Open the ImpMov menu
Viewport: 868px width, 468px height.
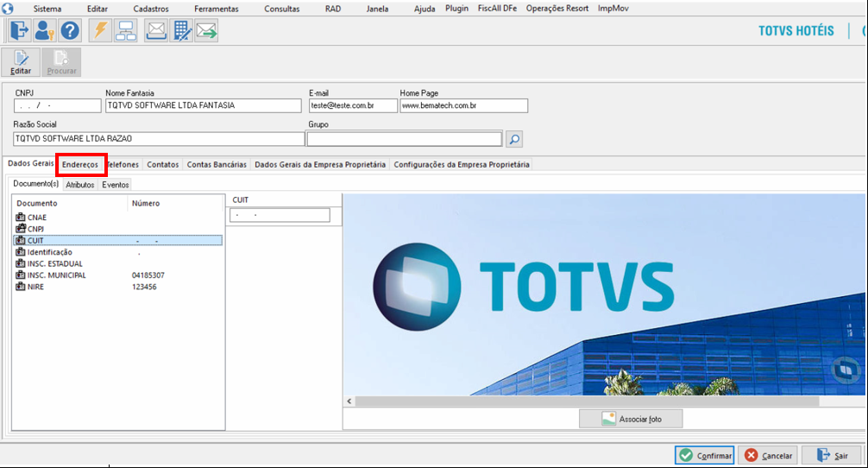point(613,9)
